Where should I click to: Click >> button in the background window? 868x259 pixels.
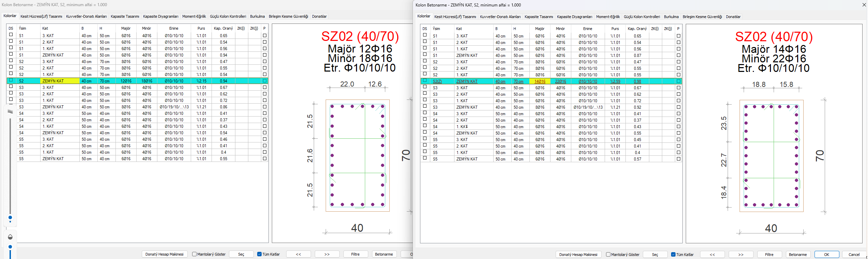(x=327, y=254)
